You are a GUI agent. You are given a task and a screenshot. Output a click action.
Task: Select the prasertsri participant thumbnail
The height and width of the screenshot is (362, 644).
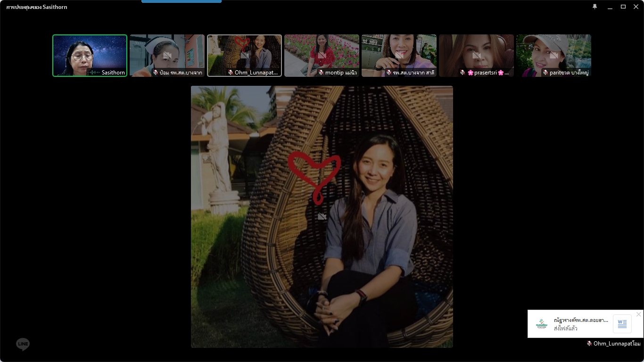tap(476, 47)
